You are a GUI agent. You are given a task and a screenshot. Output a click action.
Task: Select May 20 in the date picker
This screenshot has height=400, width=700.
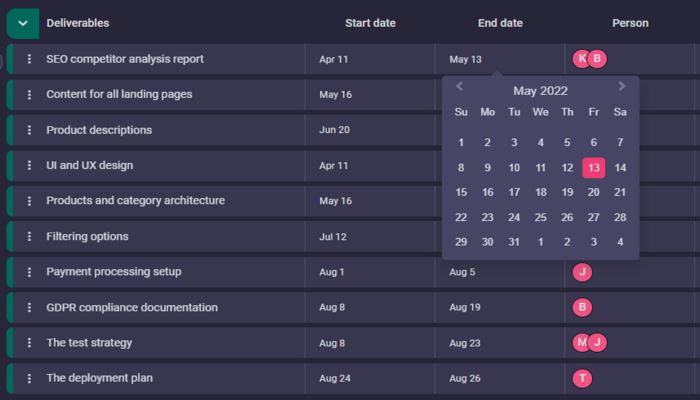[594, 192]
